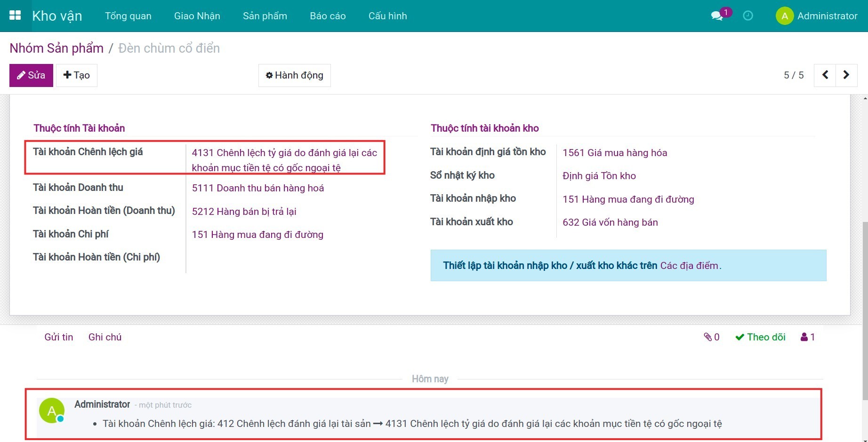
Task: Open the activities clock panel
Action: tap(748, 16)
